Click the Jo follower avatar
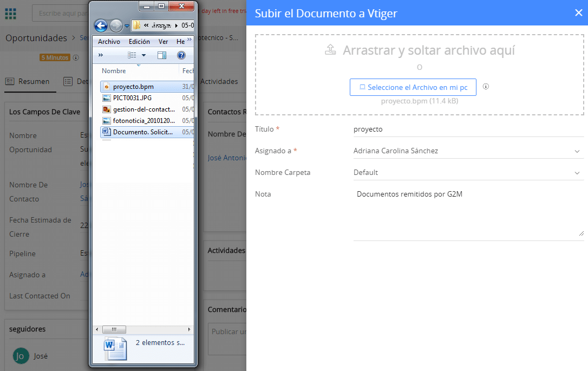Screen dimensions: 588x371 21,356
